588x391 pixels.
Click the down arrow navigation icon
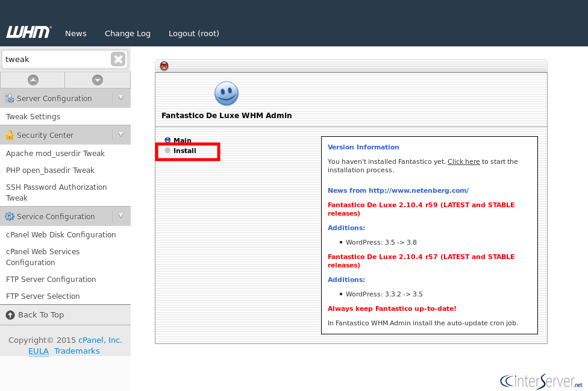coord(98,80)
